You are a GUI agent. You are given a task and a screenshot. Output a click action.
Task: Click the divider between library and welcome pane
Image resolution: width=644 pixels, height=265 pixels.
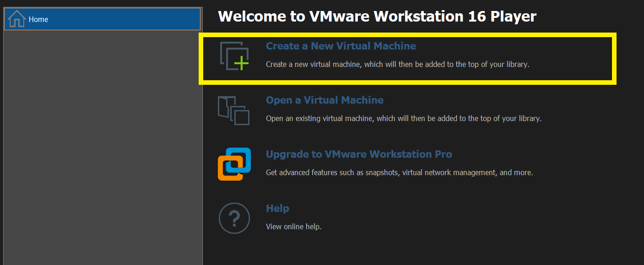[x=202, y=138]
